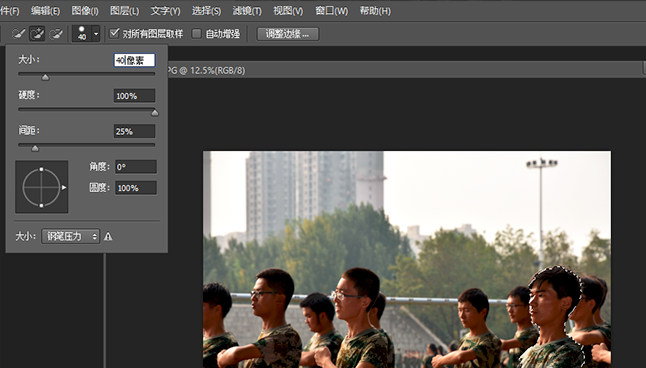Open the 图层(L) menu
Screen dimensions: 646x368
pyautogui.click(x=124, y=11)
